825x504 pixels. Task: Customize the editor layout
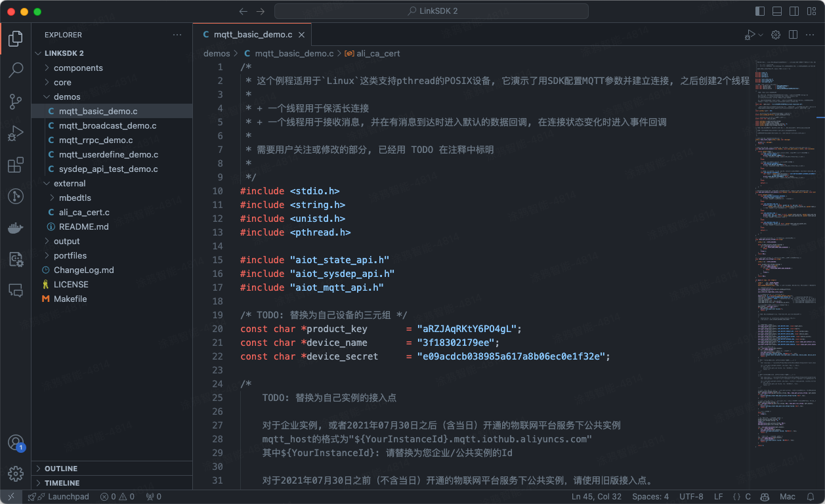[x=811, y=11]
